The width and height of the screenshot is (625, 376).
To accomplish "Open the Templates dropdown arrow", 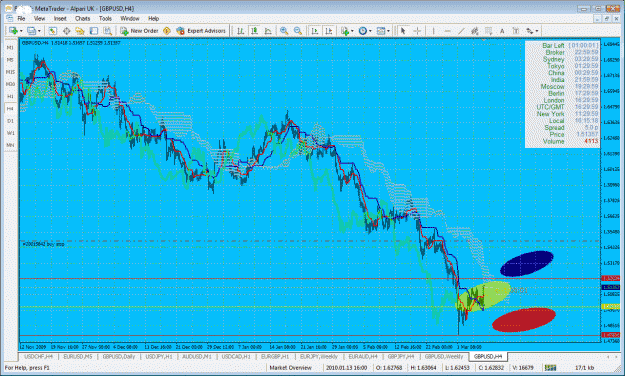I will tap(388, 31).
